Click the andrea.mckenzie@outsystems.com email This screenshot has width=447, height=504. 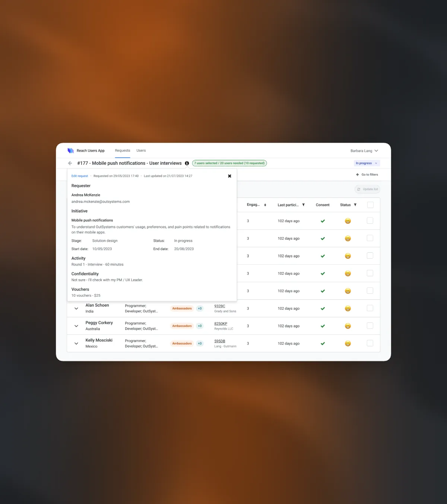101,202
